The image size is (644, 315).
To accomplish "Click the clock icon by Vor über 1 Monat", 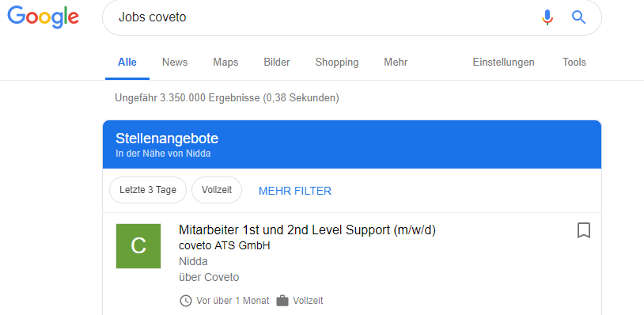I will (x=186, y=301).
